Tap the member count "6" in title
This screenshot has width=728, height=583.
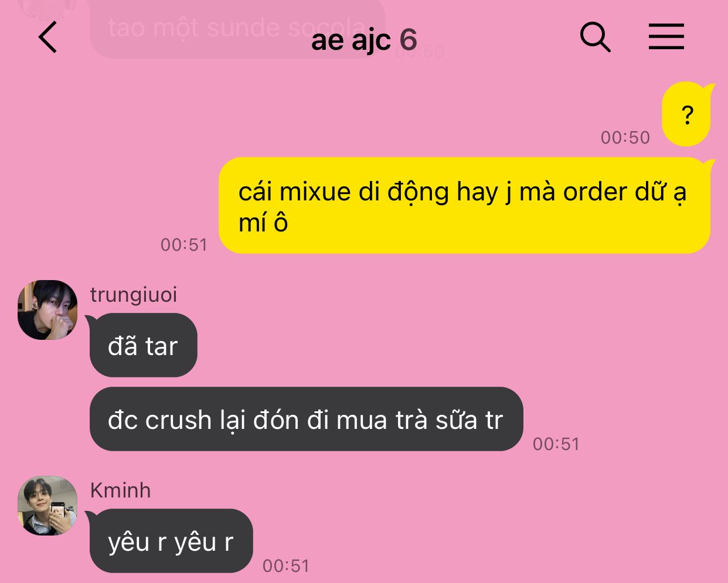409,40
